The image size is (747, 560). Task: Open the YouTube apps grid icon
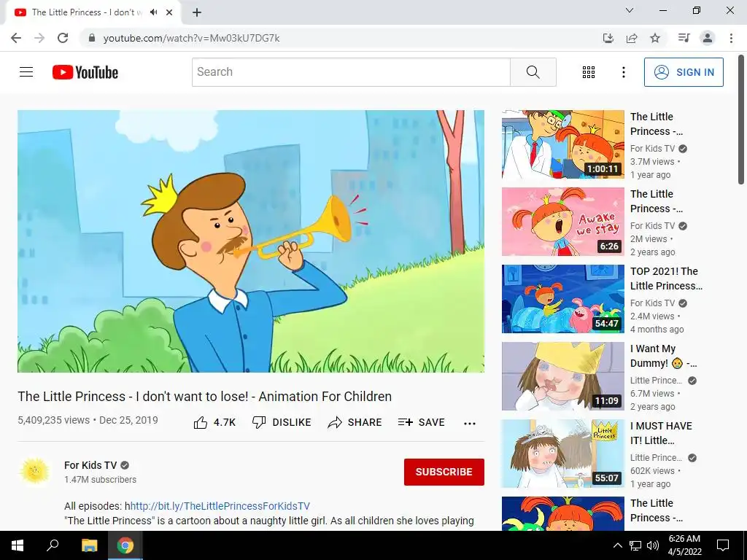pyautogui.click(x=589, y=72)
